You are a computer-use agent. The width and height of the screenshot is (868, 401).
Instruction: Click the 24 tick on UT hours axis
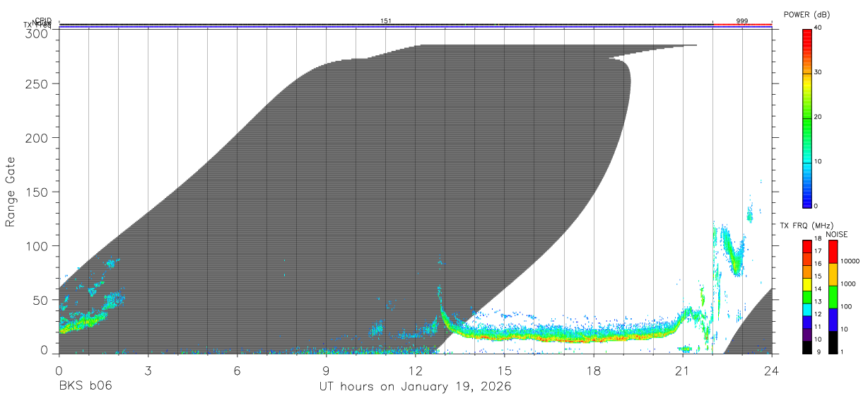pyautogui.click(x=772, y=371)
